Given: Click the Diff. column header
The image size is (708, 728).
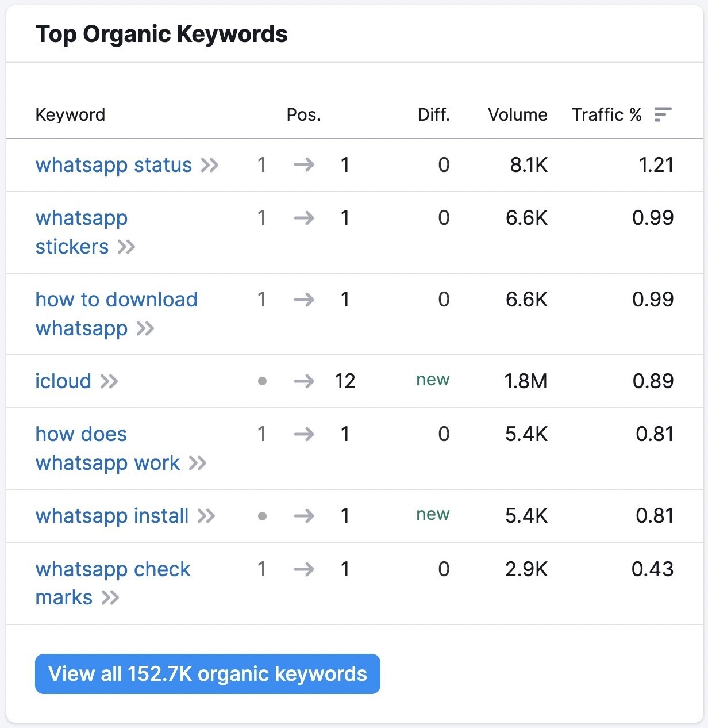Looking at the screenshot, I should click(434, 114).
